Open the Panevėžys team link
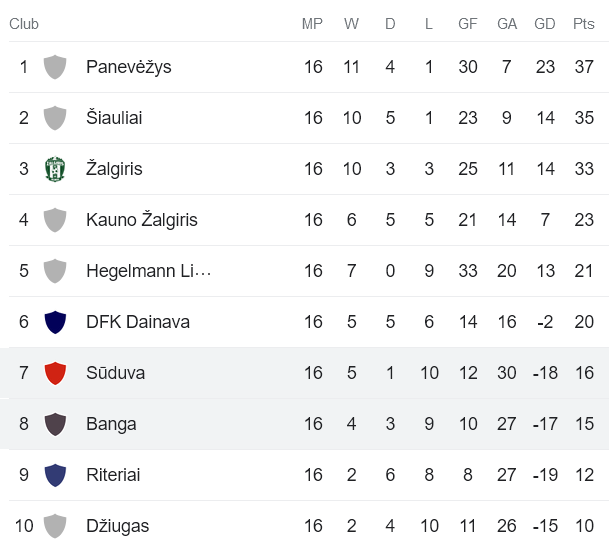This screenshot has height=557, width=609. (128, 67)
